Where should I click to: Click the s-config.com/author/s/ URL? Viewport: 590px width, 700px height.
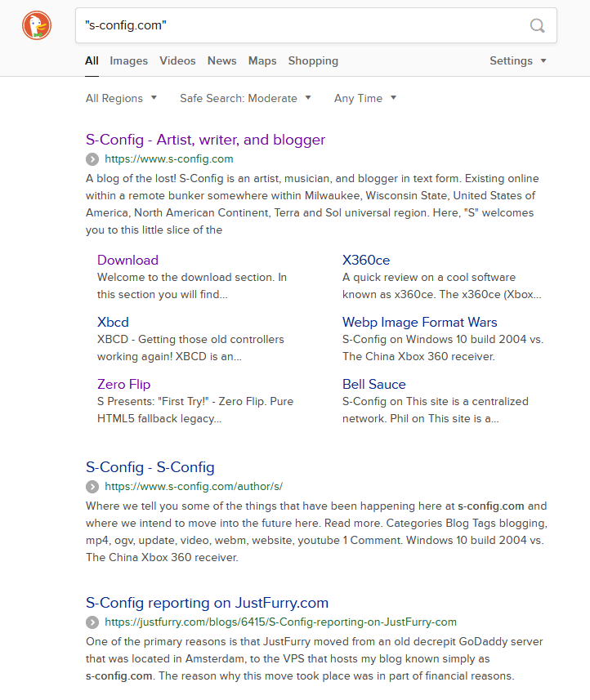coord(194,487)
